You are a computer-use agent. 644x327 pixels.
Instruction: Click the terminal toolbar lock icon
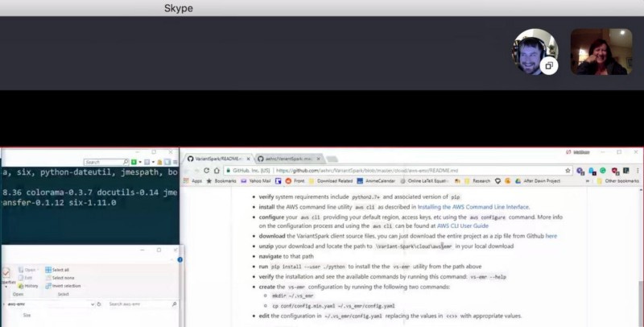coord(159,162)
